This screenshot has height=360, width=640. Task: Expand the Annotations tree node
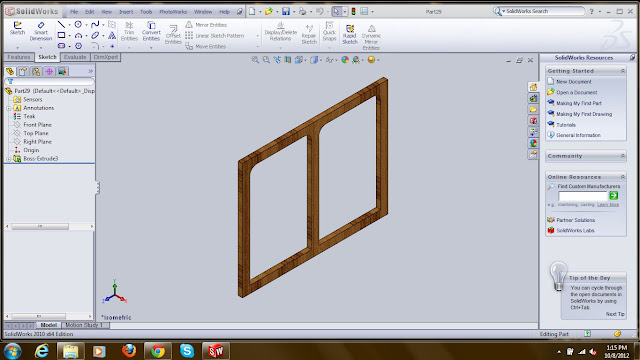point(9,108)
